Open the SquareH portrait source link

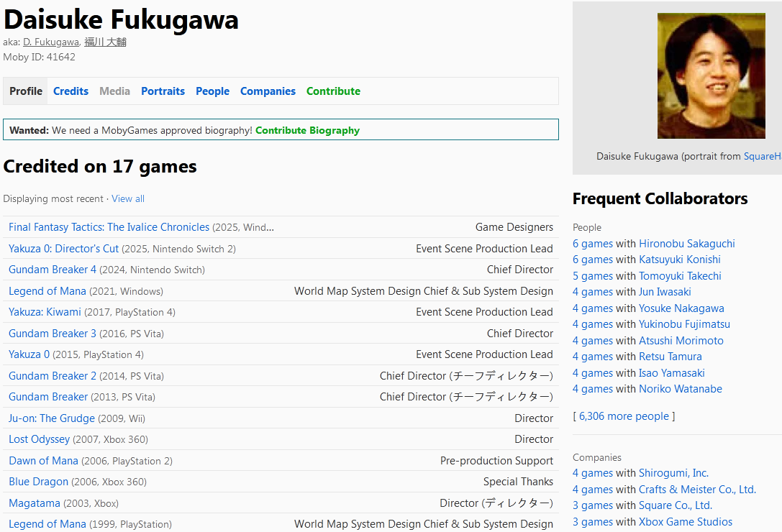[x=763, y=156]
